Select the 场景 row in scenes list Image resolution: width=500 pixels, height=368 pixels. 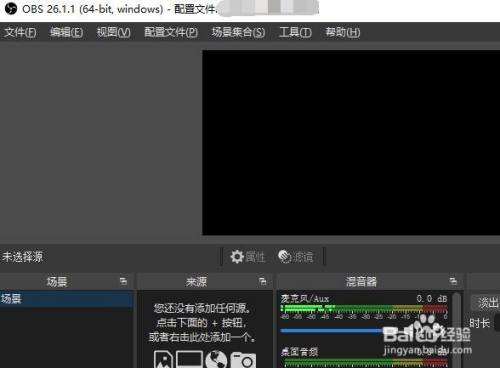[67, 299]
